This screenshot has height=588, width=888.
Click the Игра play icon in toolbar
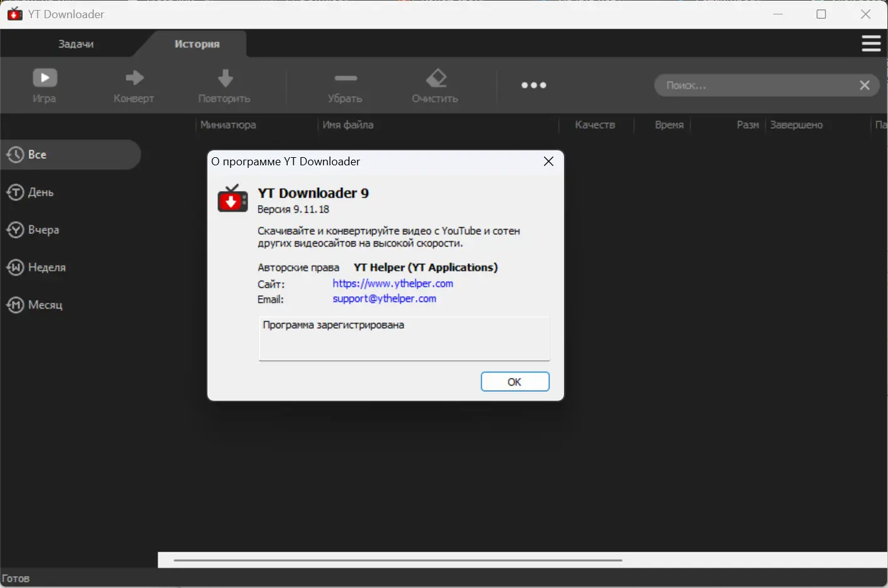(44, 78)
